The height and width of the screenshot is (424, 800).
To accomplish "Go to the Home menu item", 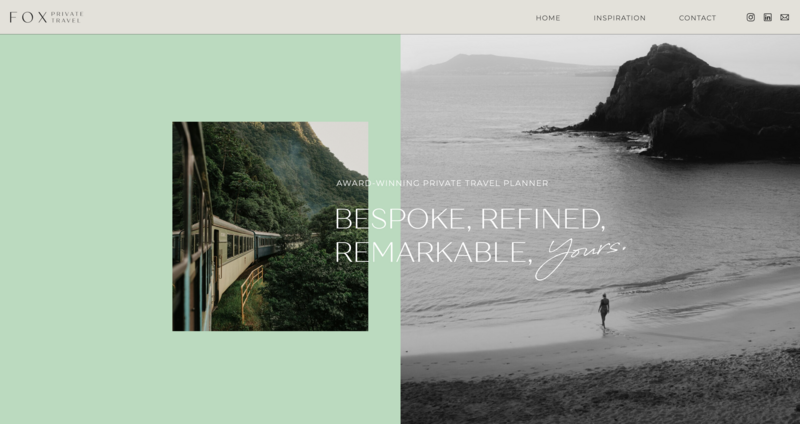I will pyautogui.click(x=548, y=18).
